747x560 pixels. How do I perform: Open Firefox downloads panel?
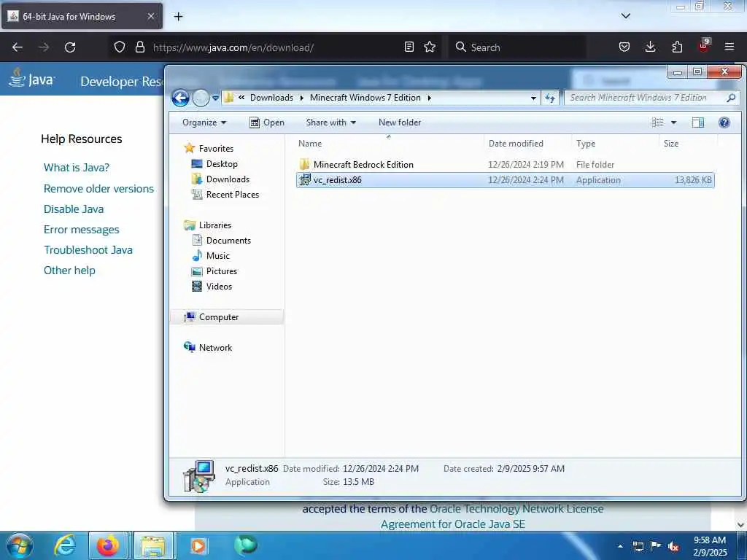pyautogui.click(x=650, y=47)
